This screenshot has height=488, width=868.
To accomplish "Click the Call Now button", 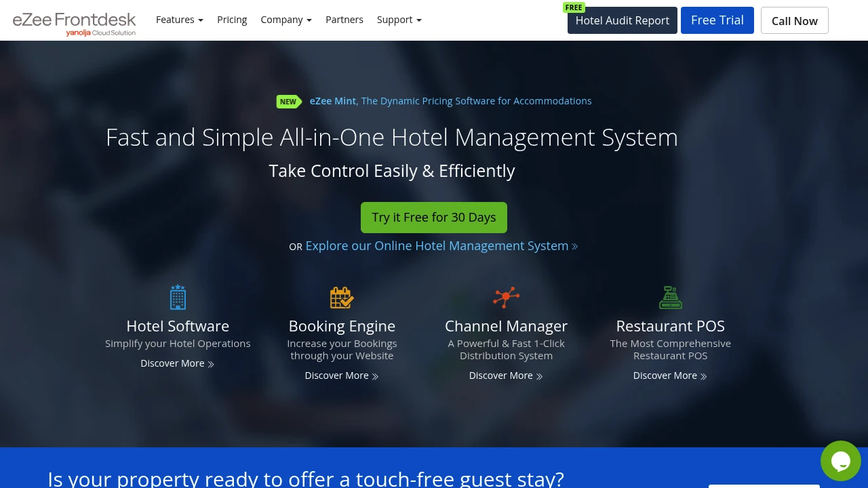I will 795,20.
